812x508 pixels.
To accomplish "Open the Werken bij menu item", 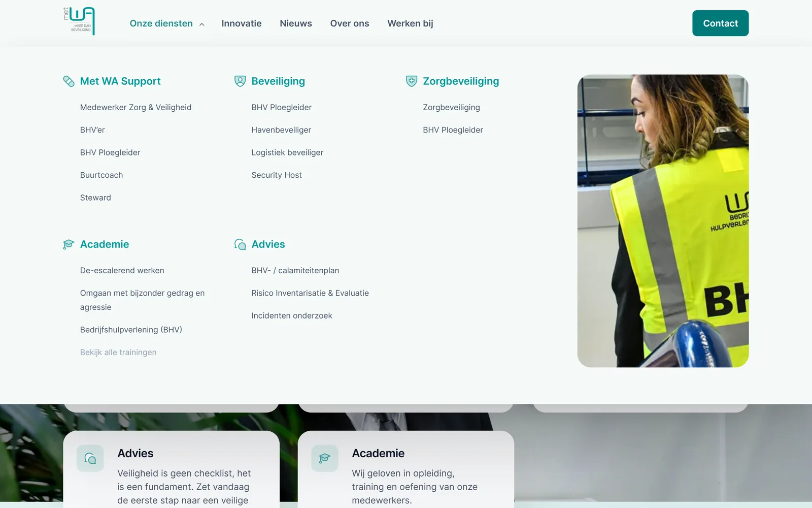I will 410,23.
